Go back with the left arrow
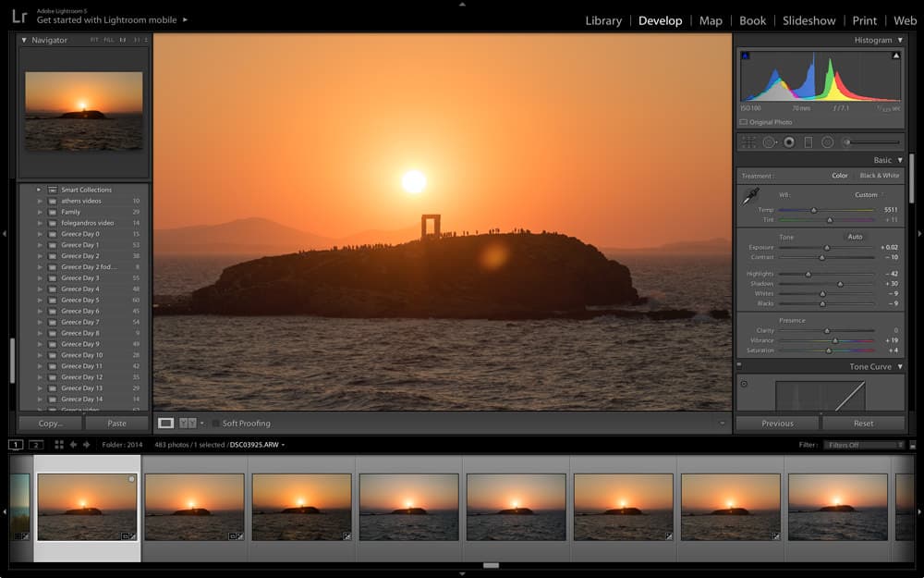924x578 pixels. pyautogui.click(x=73, y=445)
